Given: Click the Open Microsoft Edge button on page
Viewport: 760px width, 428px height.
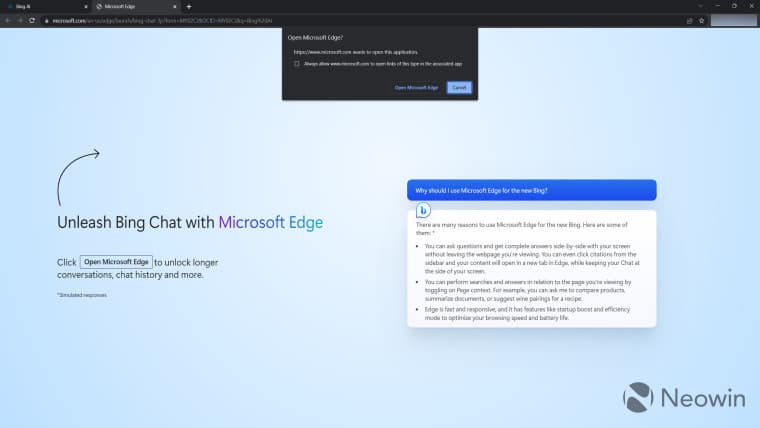Looking at the screenshot, I should [x=116, y=262].
